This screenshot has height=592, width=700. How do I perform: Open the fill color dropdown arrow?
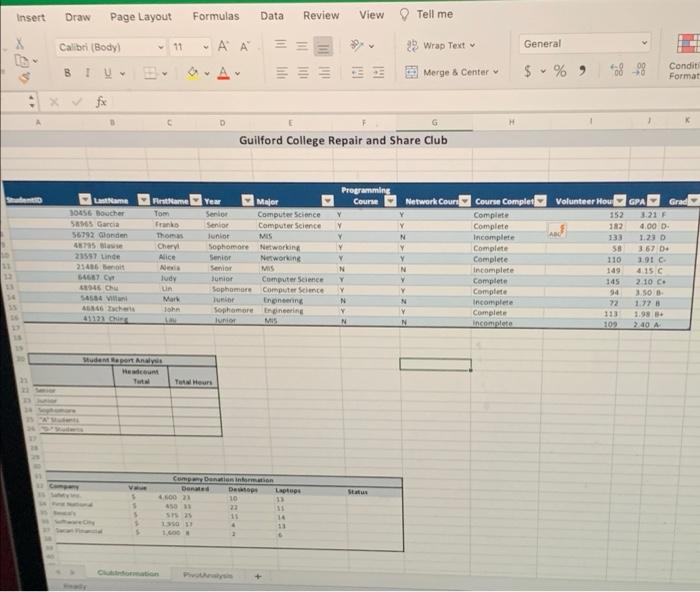pyautogui.click(x=207, y=73)
